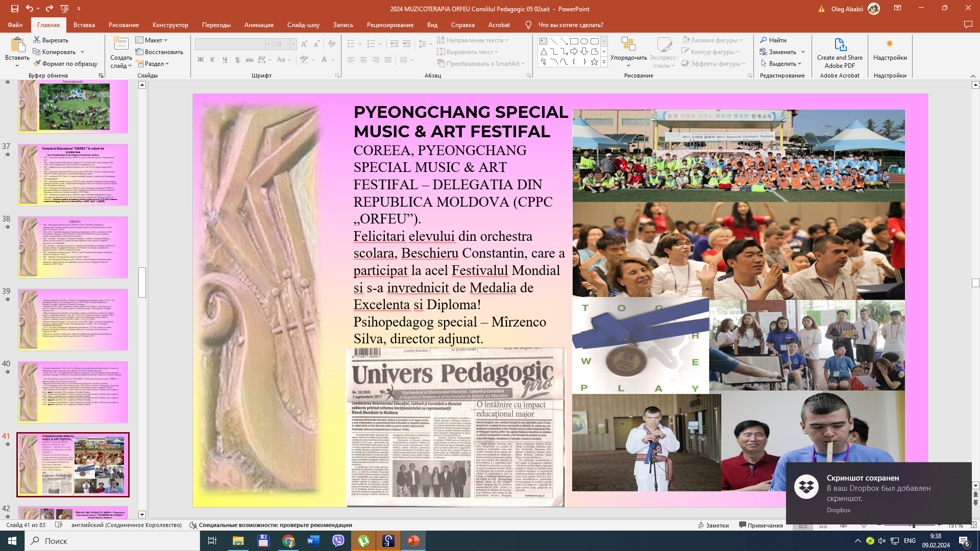
Task: Click Create and Share Adobe PDF
Action: click(840, 53)
